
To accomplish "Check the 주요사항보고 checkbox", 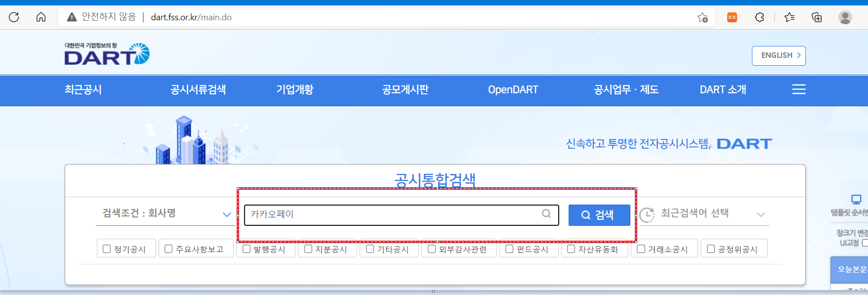I will 168,249.
